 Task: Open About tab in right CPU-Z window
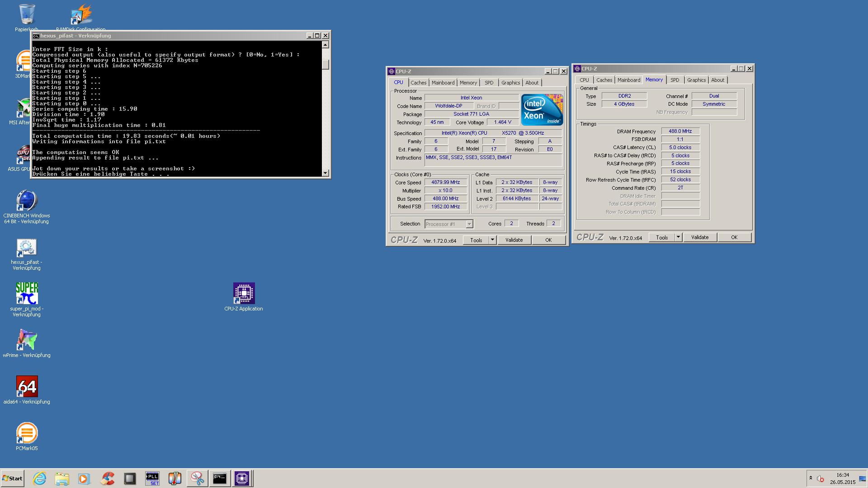click(718, 80)
